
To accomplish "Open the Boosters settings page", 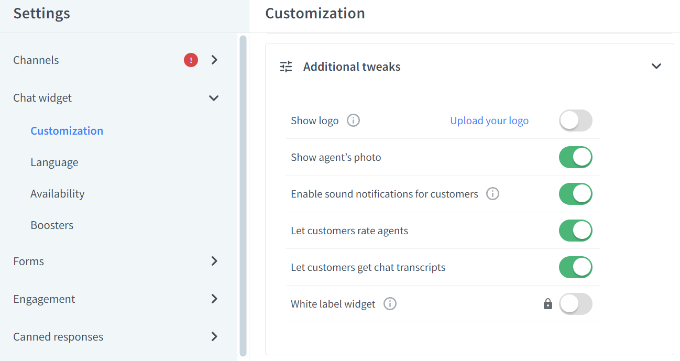I will 52,225.
